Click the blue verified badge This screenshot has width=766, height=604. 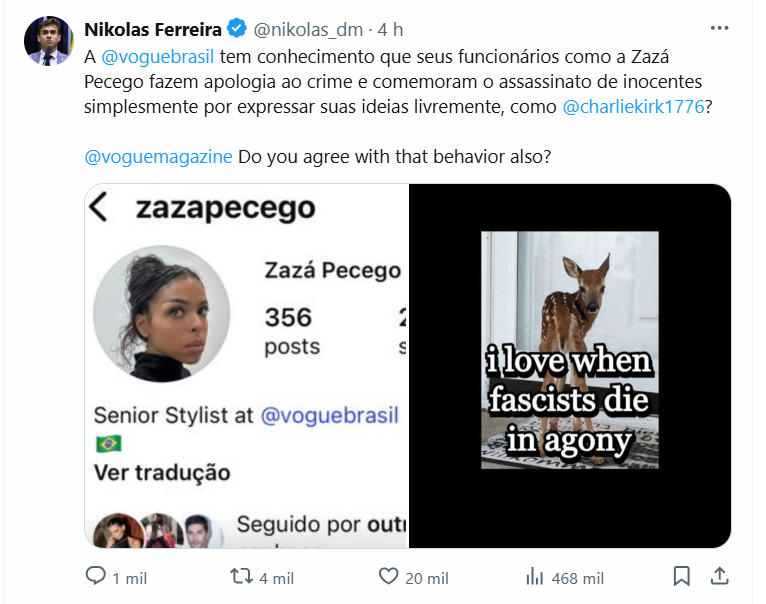(x=237, y=28)
